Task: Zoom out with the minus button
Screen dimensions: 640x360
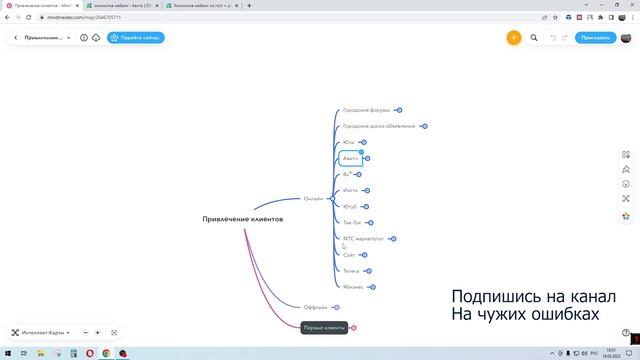Action: point(85,333)
